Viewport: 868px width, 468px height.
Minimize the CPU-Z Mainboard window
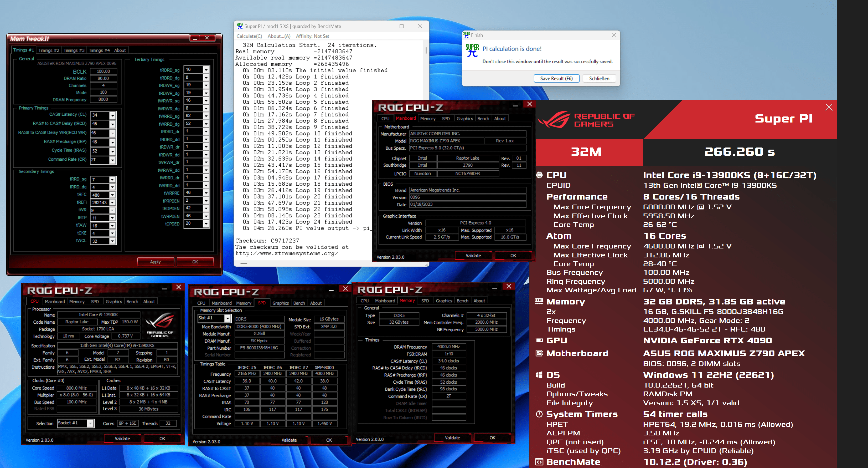515,105
